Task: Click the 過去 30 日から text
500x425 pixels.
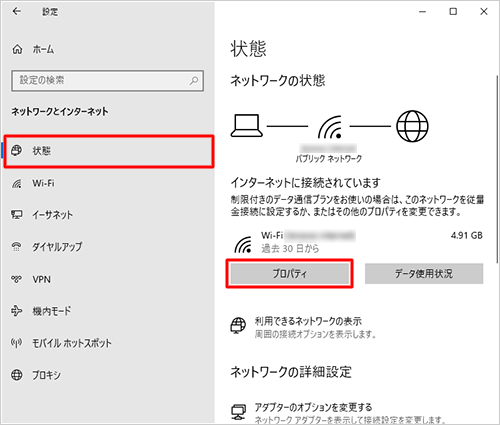Action: tap(290, 249)
